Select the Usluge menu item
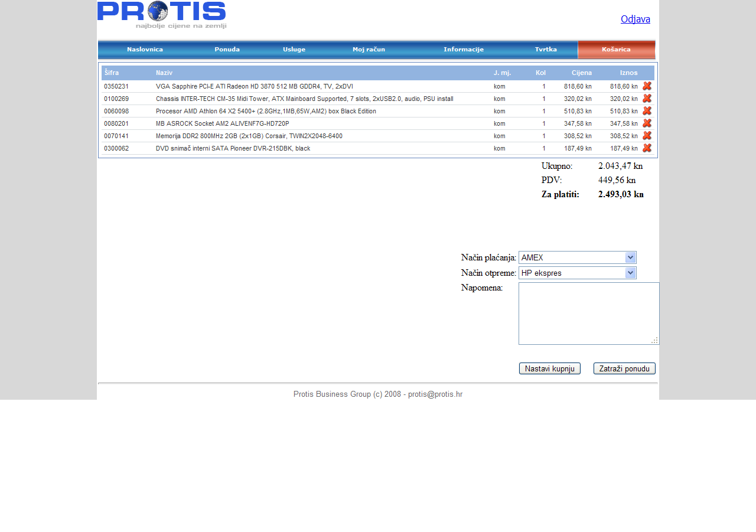This screenshot has width=756, height=532. [x=294, y=50]
